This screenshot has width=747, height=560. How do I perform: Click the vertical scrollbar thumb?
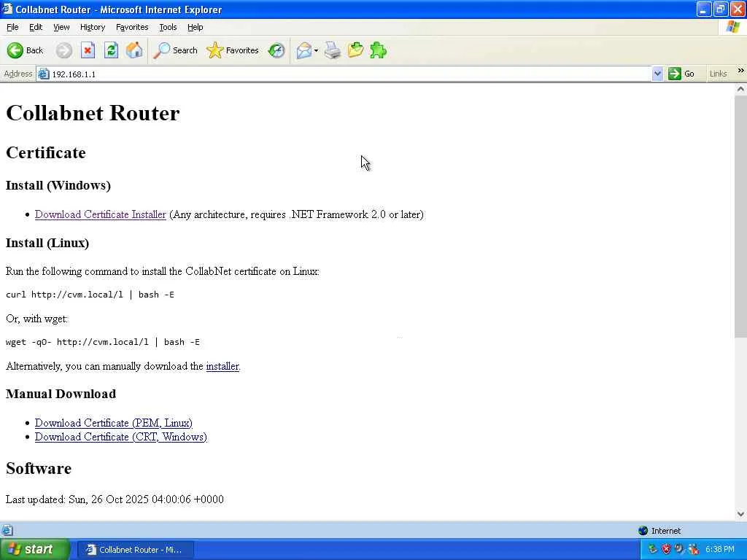point(740,217)
